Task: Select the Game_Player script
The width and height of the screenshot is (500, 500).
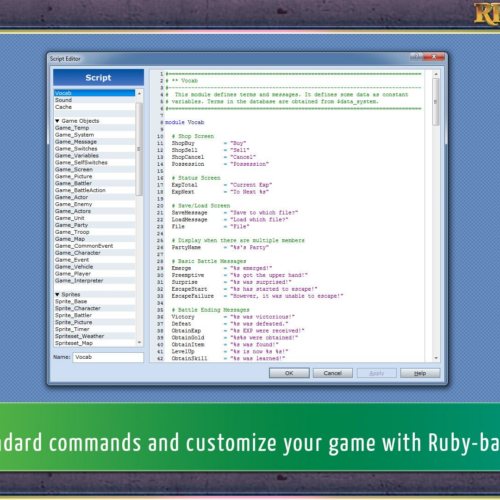Action: (95, 274)
